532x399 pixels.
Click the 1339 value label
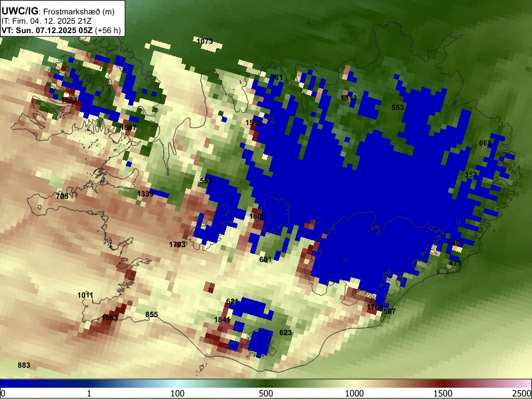coord(145,194)
